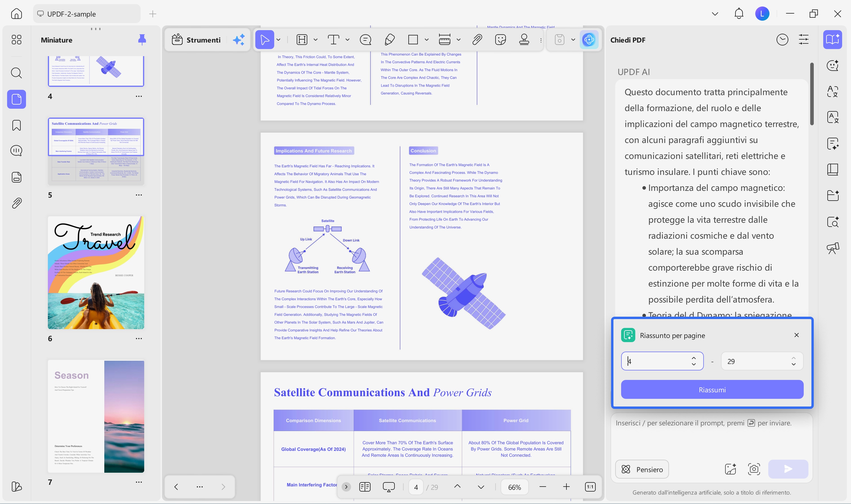Select the Travel page 6 thumbnail
This screenshot has height=504, width=851.
click(96, 272)
